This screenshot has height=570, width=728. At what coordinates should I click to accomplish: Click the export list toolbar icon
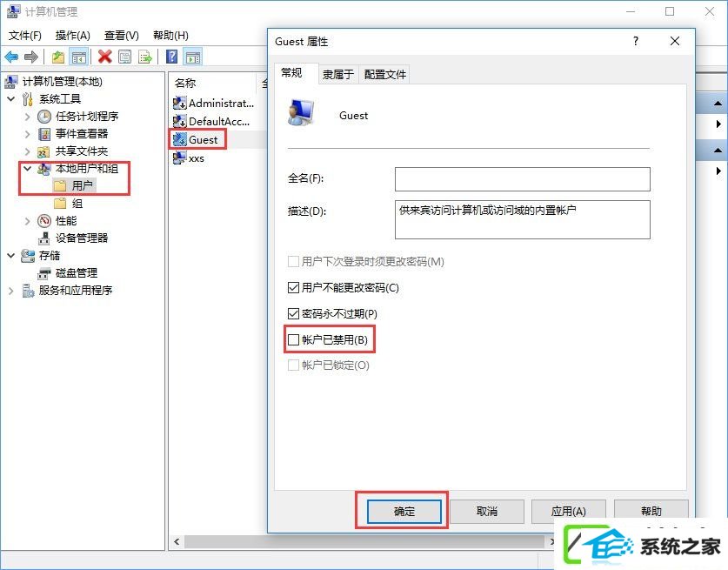pyautogui.click(x=145, y=57)
